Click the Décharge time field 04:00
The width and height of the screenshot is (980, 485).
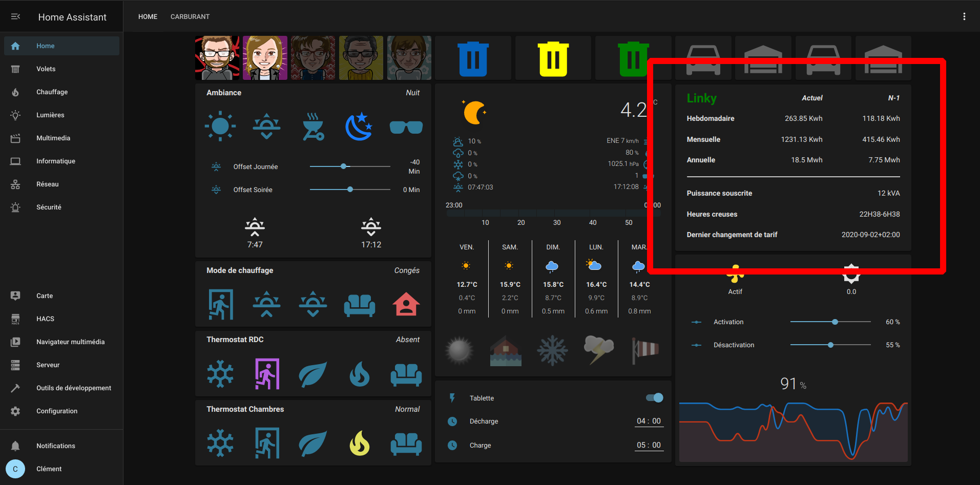pos(649,421)
